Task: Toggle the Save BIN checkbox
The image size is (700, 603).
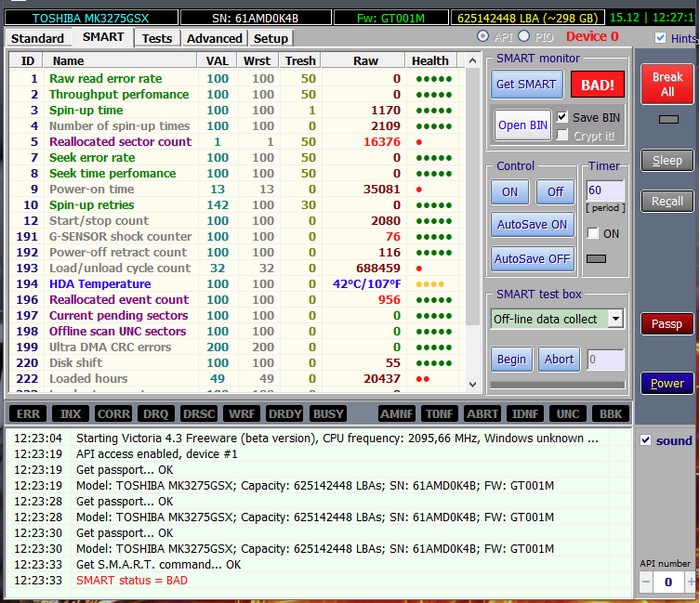Action: click(x=563, y=117)
